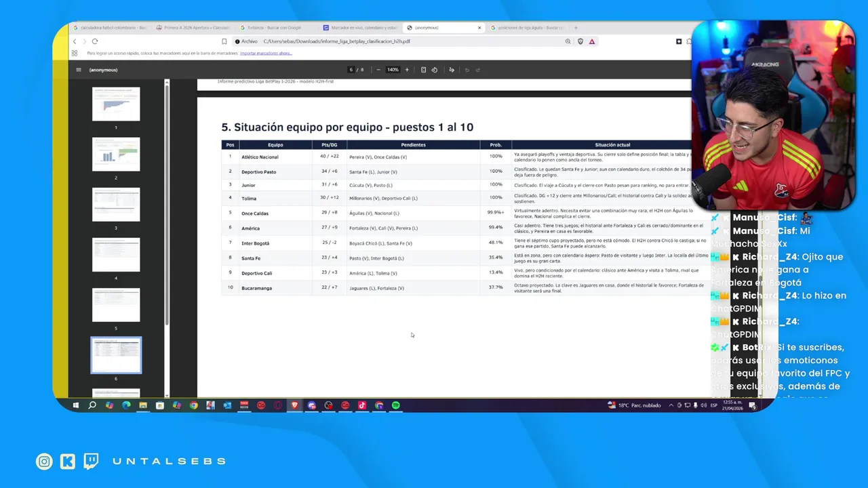Select the draw annotation tool in PDF toolbar
The height and width of the screenshot is (488, 868).
(x=450, y=70)
